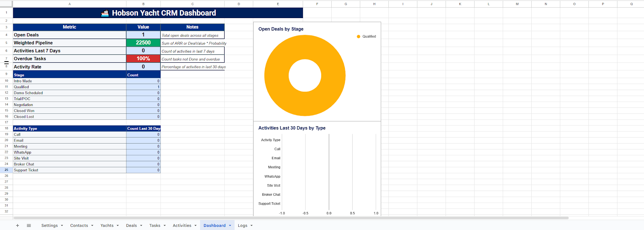Click the Metric header cell
Viewport: 644px width, 230px height.
point(70,27)
